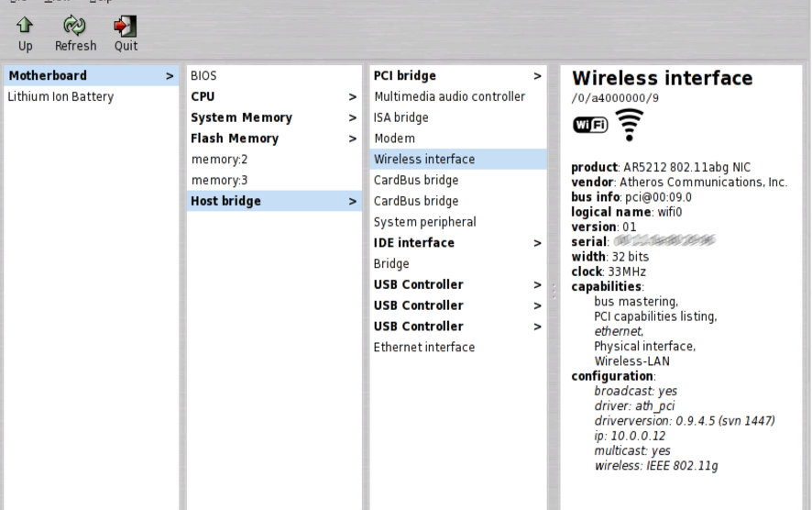The height and width of the screenshot is (510, 812).
Task: Expand arrow next to PCI bridge
Action: [538, 76]
